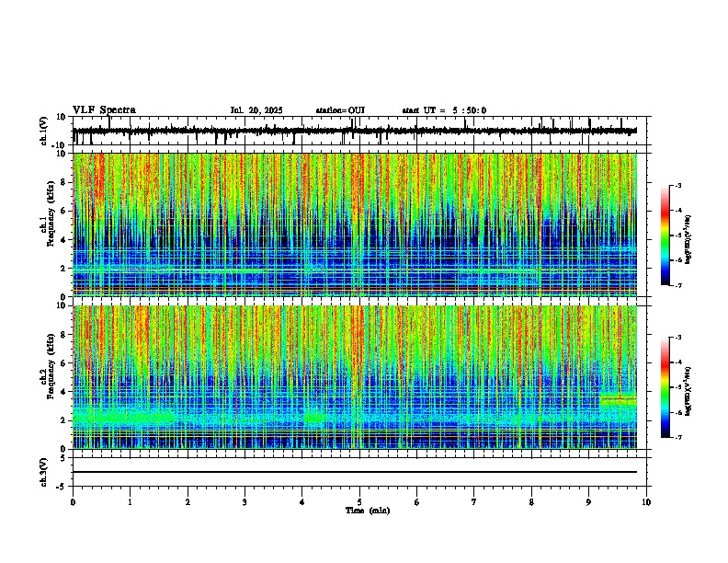Click the '-7' value on ch.1 color bar

677,285
